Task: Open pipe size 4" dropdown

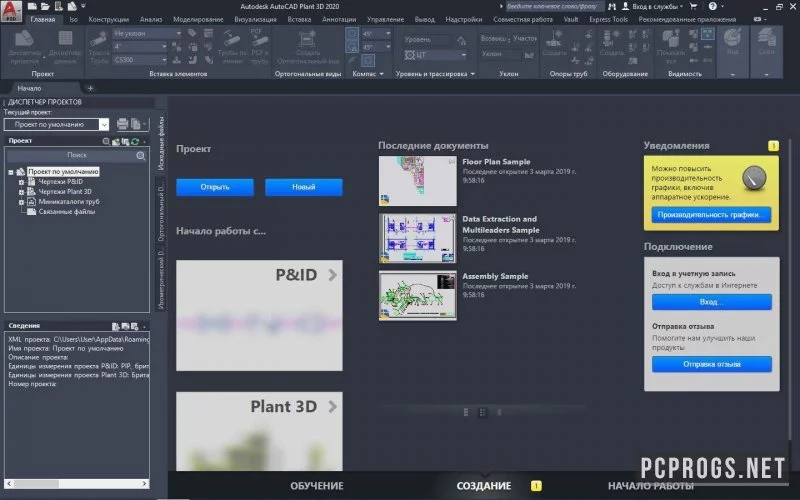Action: 140,46
